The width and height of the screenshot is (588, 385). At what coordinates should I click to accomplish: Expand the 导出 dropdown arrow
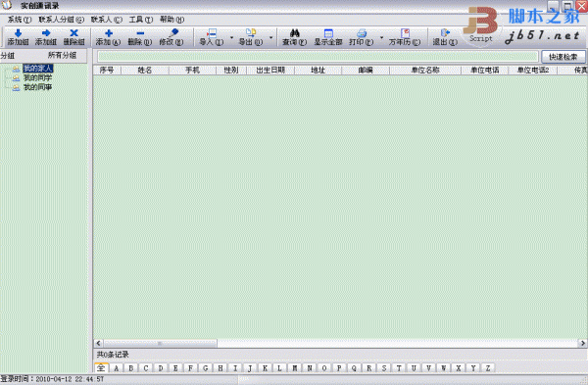click(270, 37)
